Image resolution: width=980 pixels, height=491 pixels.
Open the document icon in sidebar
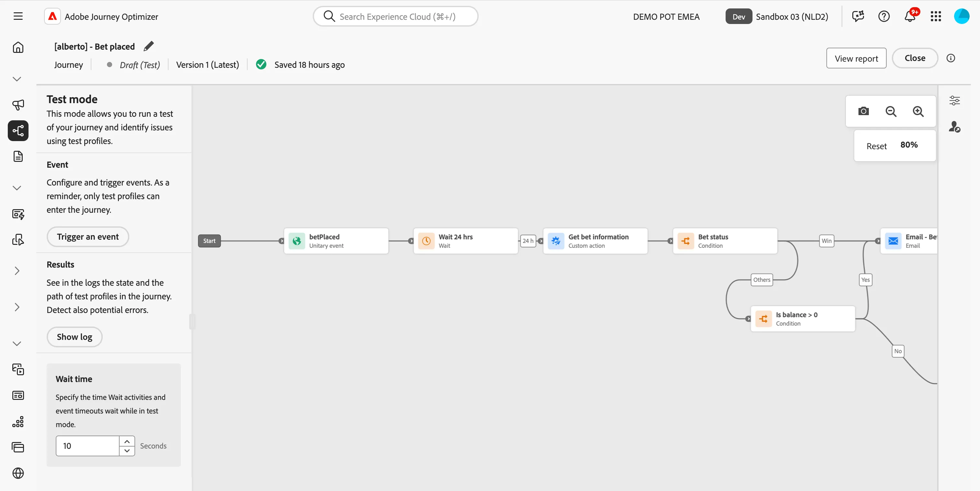pyautogui.click(x=18, y=156)
